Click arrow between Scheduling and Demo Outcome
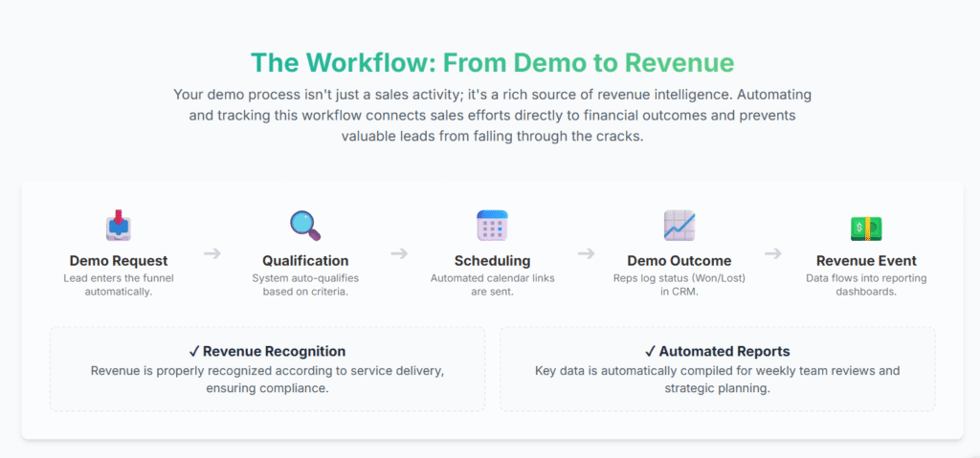The height and width of the screenshot is (458, 980). coord(586,253)
